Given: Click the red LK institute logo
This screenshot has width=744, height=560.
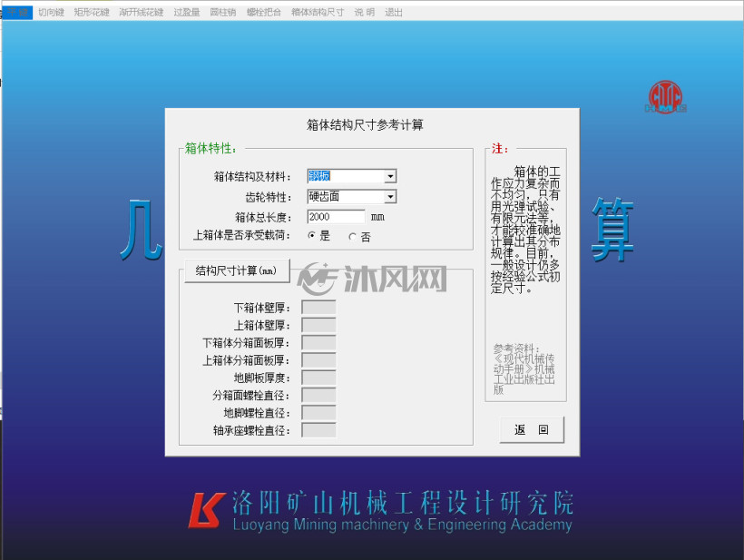Looking at the screenshot, I should (x=206, y=511).
